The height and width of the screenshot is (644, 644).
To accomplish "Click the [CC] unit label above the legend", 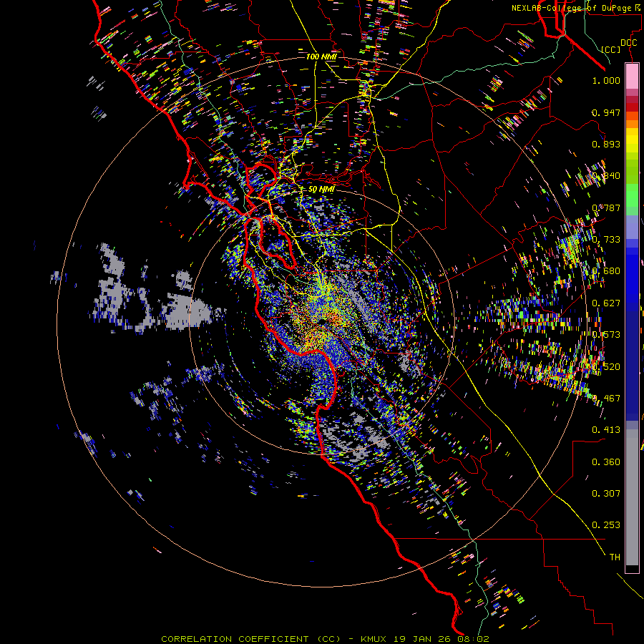I will [611, 49].
